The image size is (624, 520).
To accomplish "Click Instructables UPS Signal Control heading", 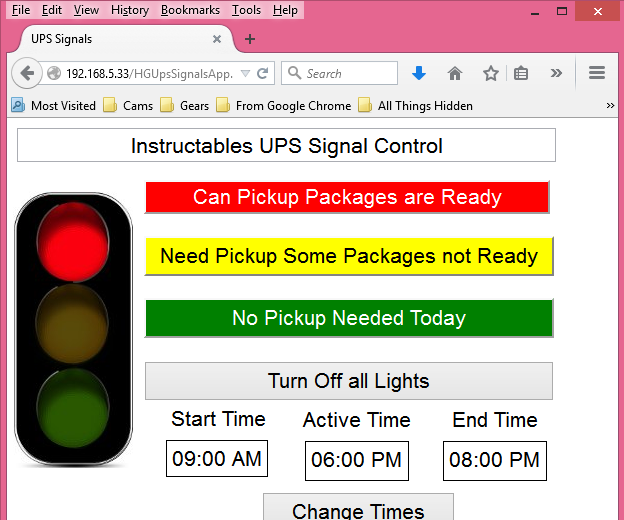I will pos(287,145).
